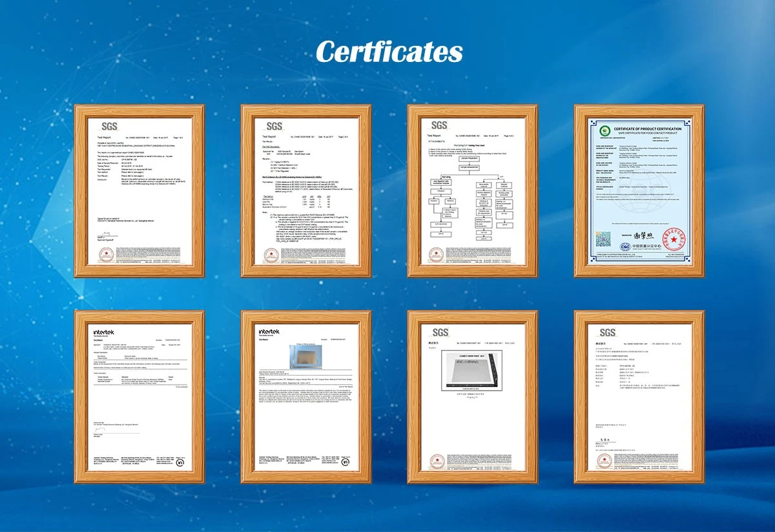Open the Intertek report containing a product photo
Image resolution: width=775 pixels, height=532 pixels.
pos(305,396)
